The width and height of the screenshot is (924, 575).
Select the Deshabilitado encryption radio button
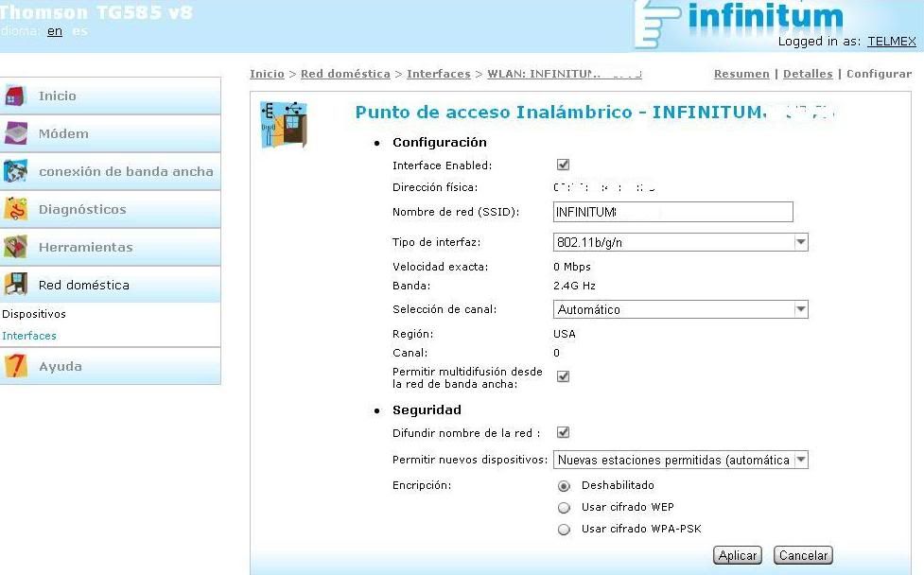coord(564,486)
